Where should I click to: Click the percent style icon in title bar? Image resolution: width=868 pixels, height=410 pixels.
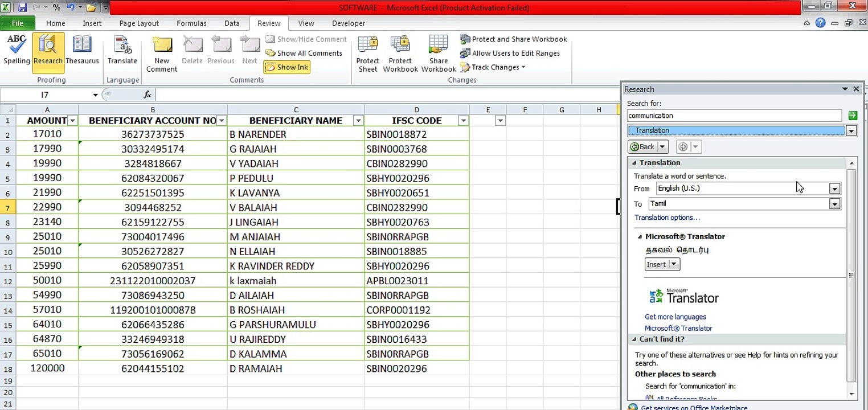(x=56, y=7)
